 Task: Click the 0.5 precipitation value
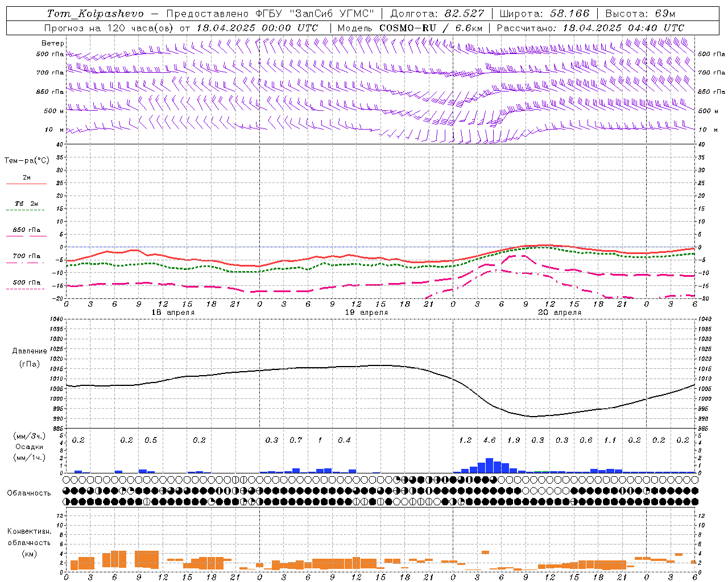coord(151,440)
